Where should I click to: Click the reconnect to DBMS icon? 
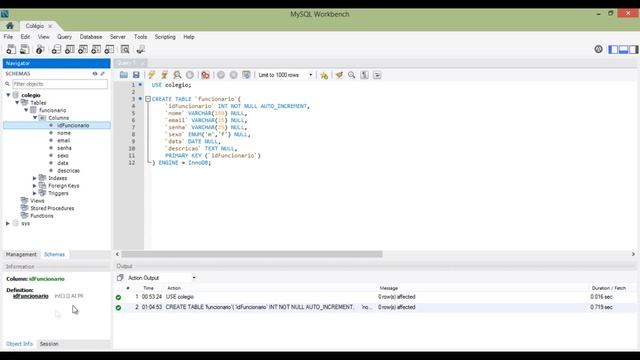point(140,49)
